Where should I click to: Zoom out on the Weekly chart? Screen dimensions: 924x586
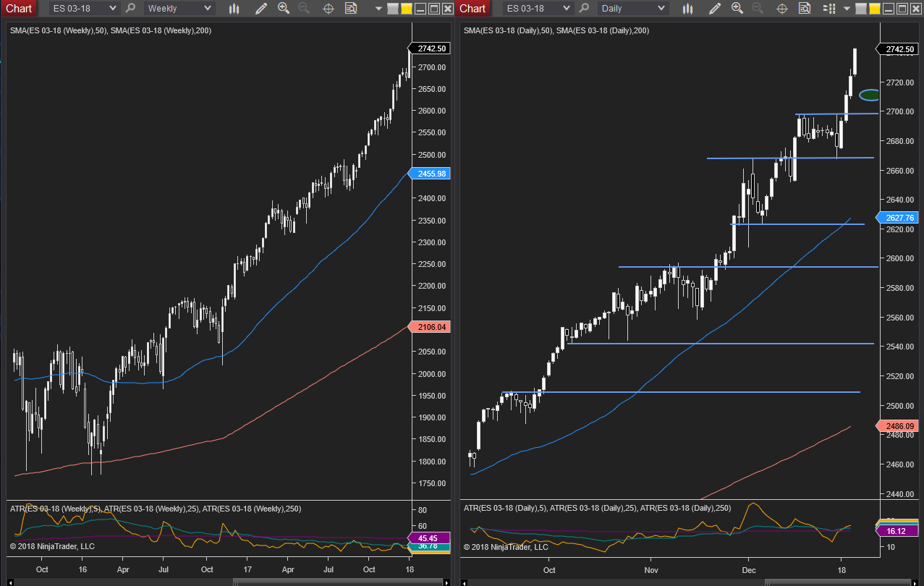click(x=304, y=8)
